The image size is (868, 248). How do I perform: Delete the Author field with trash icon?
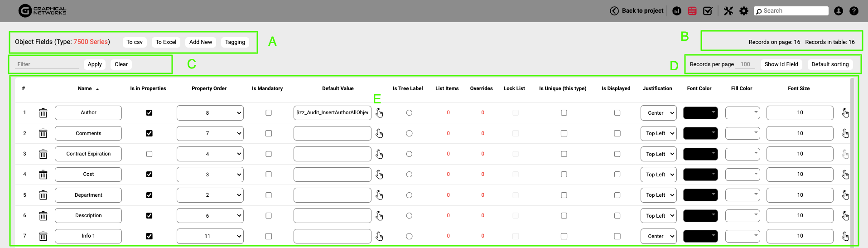pos(43,113)
